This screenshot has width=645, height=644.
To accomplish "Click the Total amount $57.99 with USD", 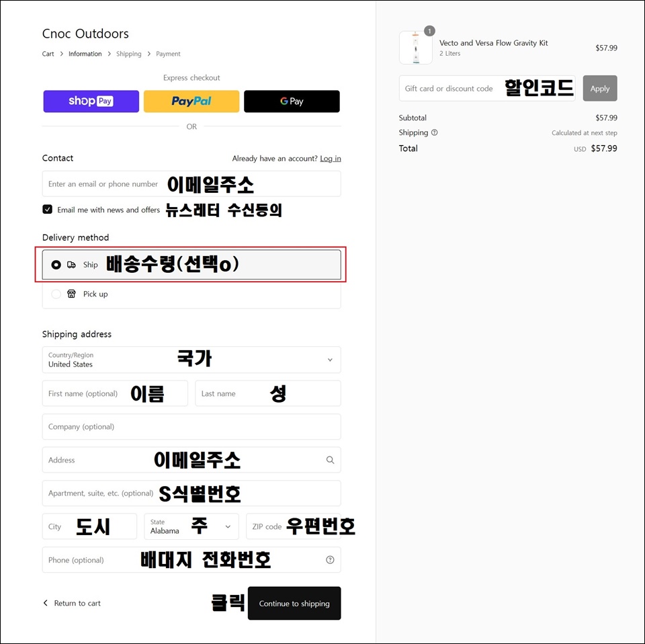I will 595,149.
